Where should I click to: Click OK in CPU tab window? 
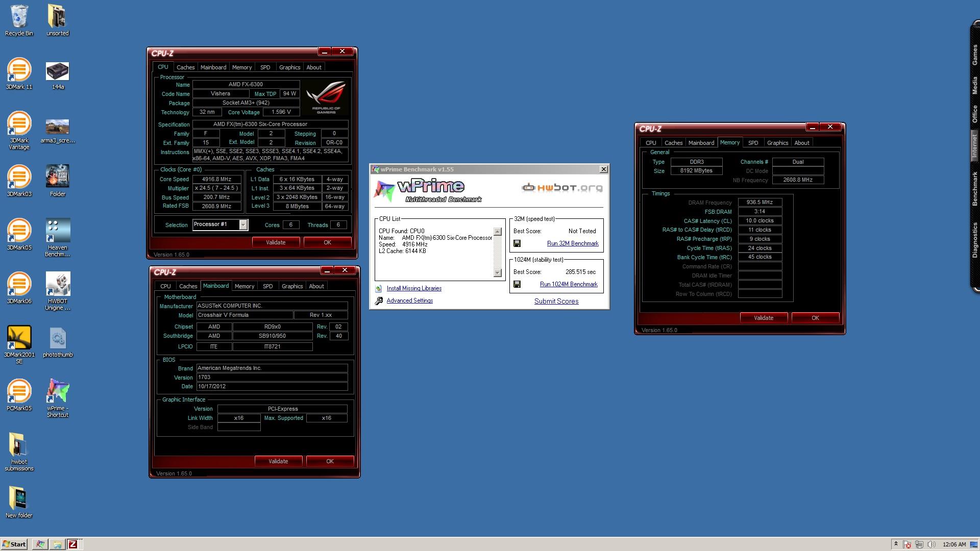click(327, 242)
